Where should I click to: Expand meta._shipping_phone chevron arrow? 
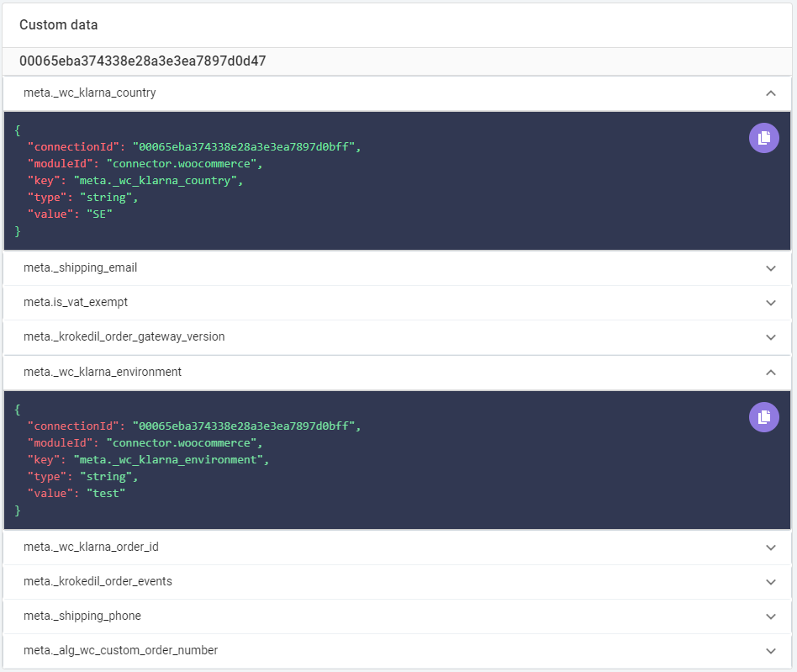point(771,616)
